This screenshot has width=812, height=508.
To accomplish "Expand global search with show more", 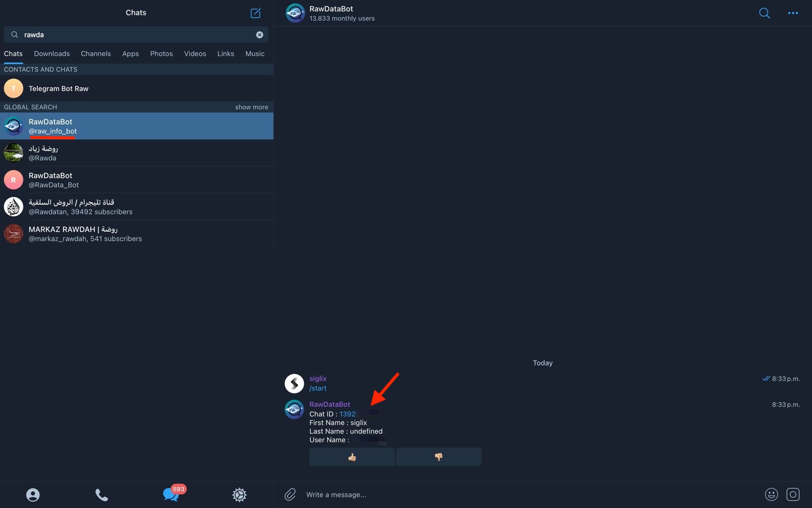I will tap(251, 107).
